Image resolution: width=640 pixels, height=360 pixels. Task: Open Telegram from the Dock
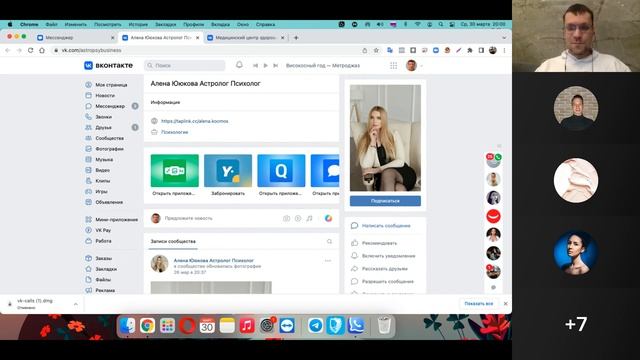point(316,326)
